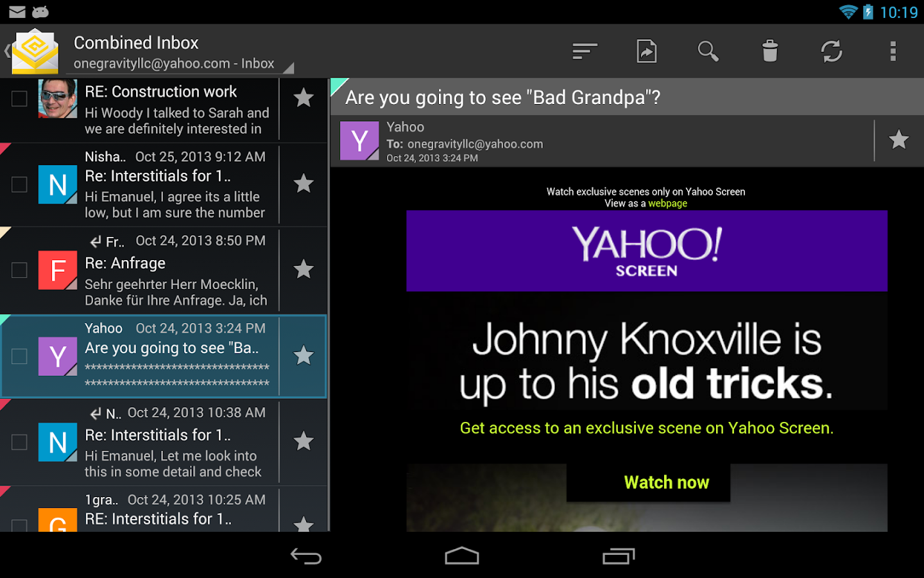Check the Nisha 9:12 AM email checkbox
This screenshot has width=924, height=578.
[x=19, y=184]
